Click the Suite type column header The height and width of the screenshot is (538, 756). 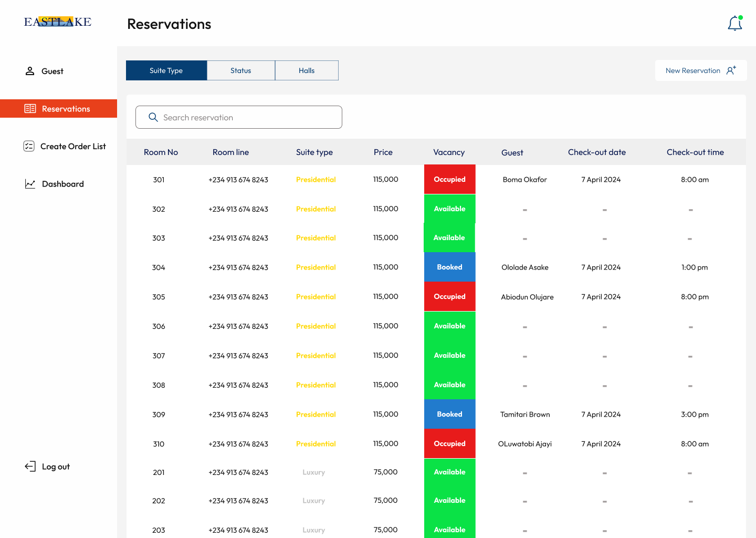(x=314, y=152)
